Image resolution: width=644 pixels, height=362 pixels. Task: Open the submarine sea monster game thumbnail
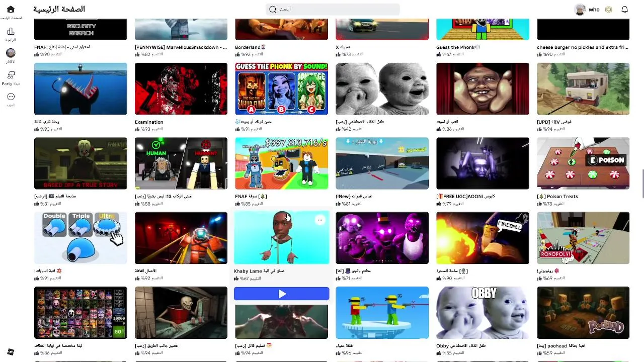[80, 88]
